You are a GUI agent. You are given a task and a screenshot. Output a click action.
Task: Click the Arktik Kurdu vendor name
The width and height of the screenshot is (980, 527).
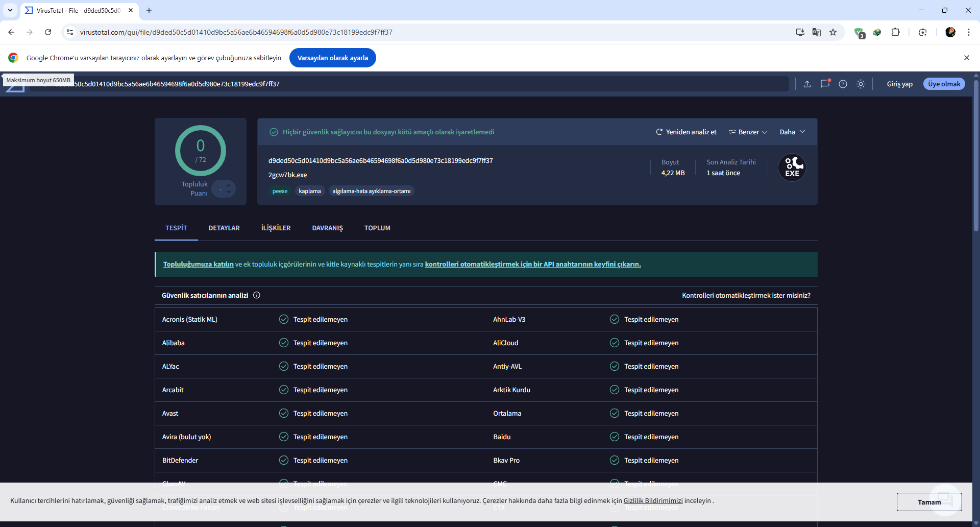point(511,390)
